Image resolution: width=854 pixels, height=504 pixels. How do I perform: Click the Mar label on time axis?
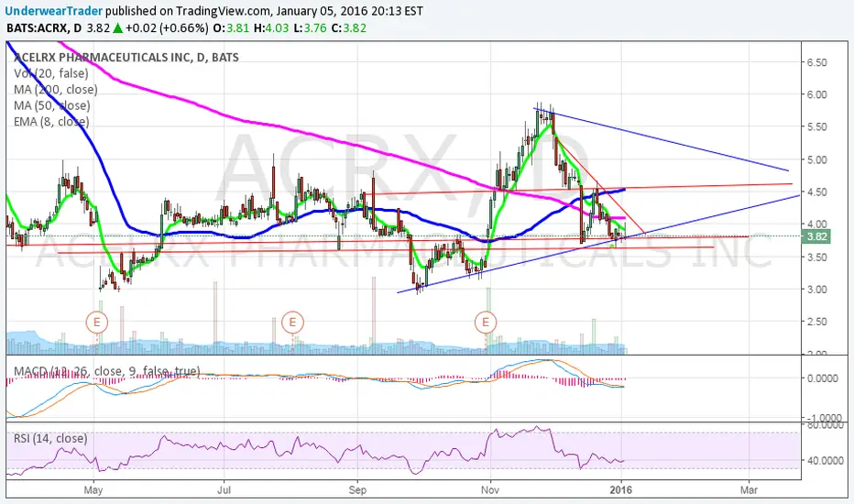point(749,490)
